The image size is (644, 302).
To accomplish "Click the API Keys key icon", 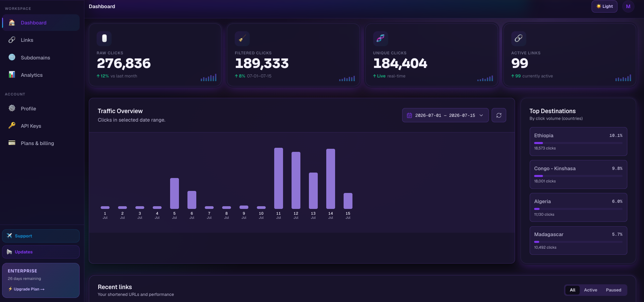I will coord(12,125).
